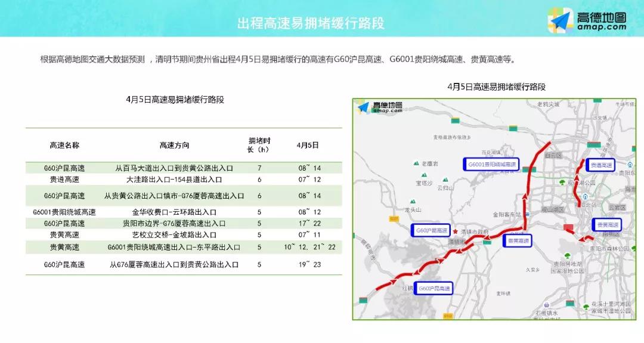Click the time cell 08~12
Image resolution: width=644 pixels, height=343 pixels.
click(x=309, y=212)
